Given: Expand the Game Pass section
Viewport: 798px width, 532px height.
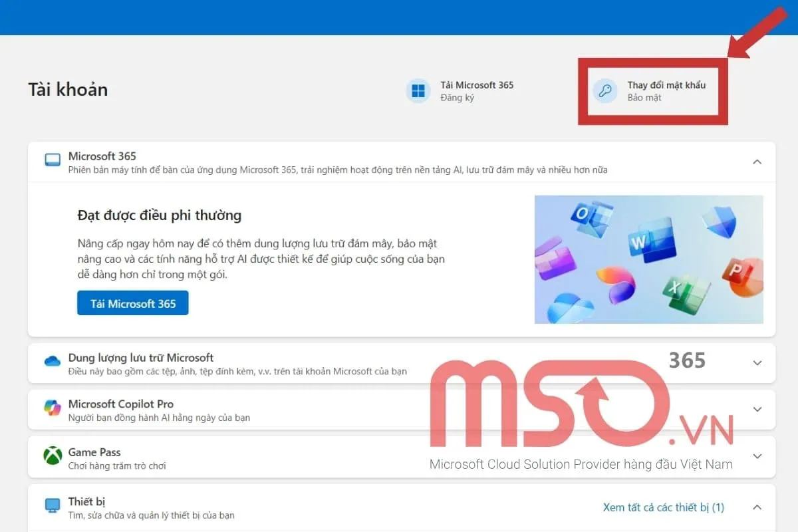Looking at the screenshot, I should click(x=757, y=457).
